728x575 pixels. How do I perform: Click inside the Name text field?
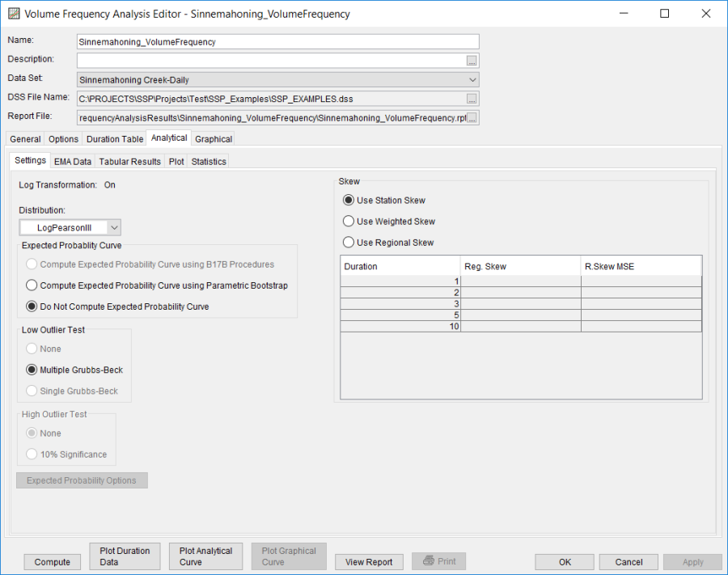point(277,42)
